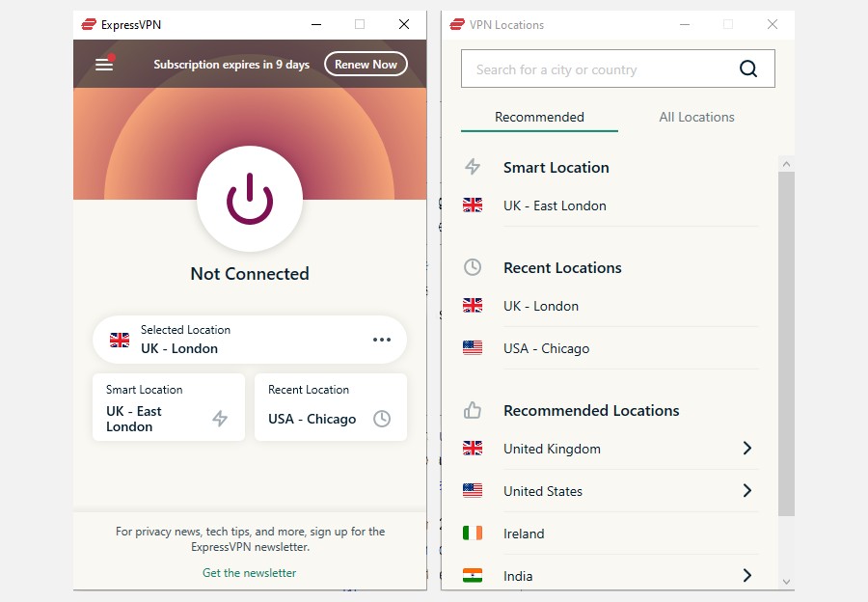This screenshot has width=868, height=602.
Task: Choose USA - Chicago in Recent Locations list
Action: pyautogui.click(x=610, y=348)
